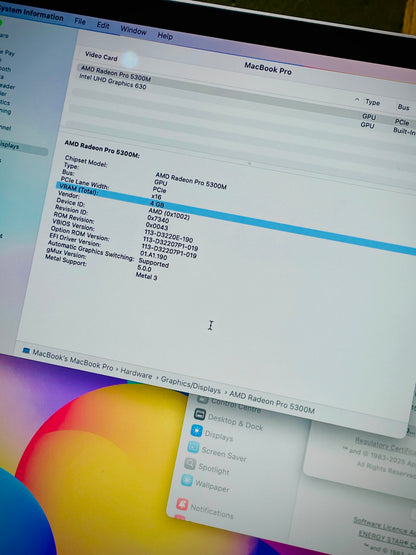Click Graphics/Displays in the path bar
This screenshot has width=416, height=555.
tap(190, 385)
